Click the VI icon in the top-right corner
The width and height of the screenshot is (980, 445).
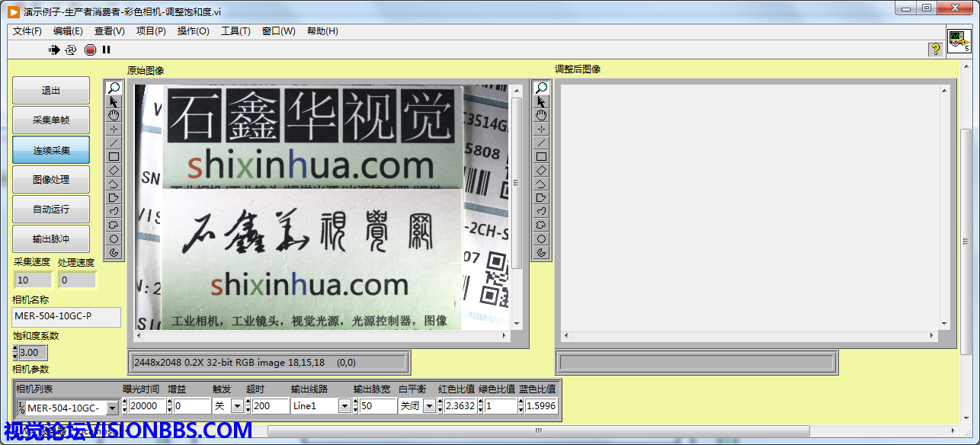(x=959, y=40)
